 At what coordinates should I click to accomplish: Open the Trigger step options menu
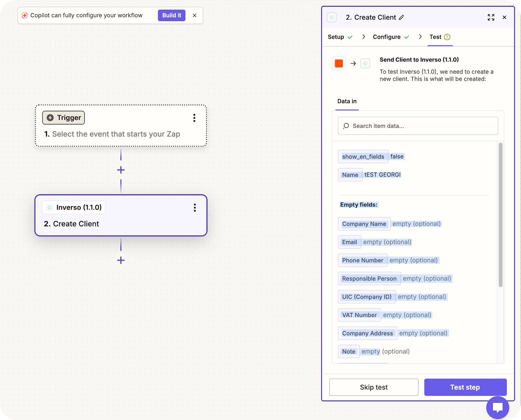(194, 118)
